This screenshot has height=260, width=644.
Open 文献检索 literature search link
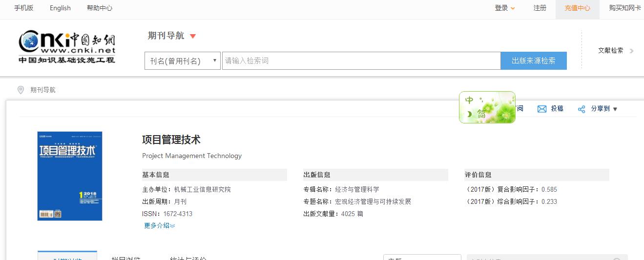(x=611, y=50)
